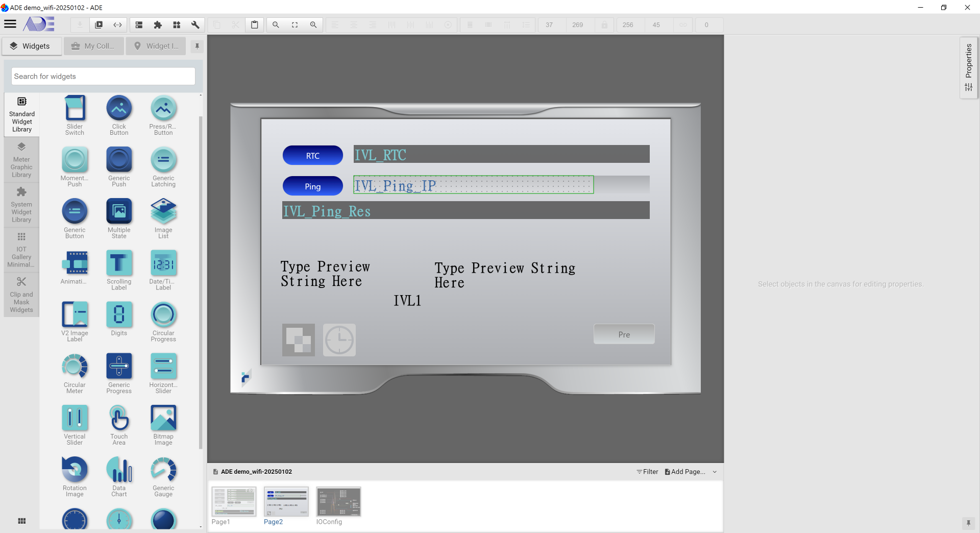Open the Filter options for pages

pos(647,472)
